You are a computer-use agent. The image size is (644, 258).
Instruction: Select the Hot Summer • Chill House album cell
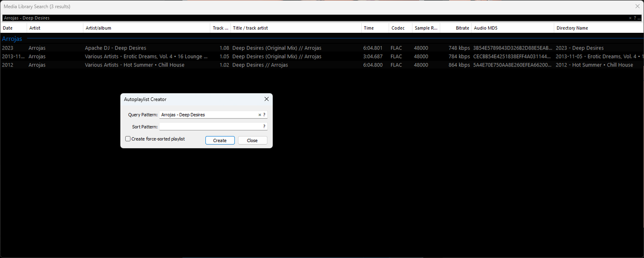(134, 65)
